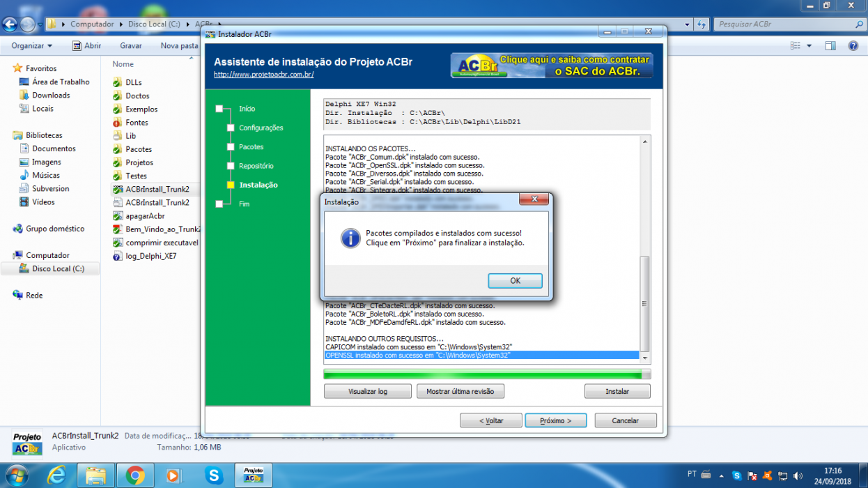Select Grupo doméstico in sidebar
This screenshot has height=488, width=868.
coord(55,229)
